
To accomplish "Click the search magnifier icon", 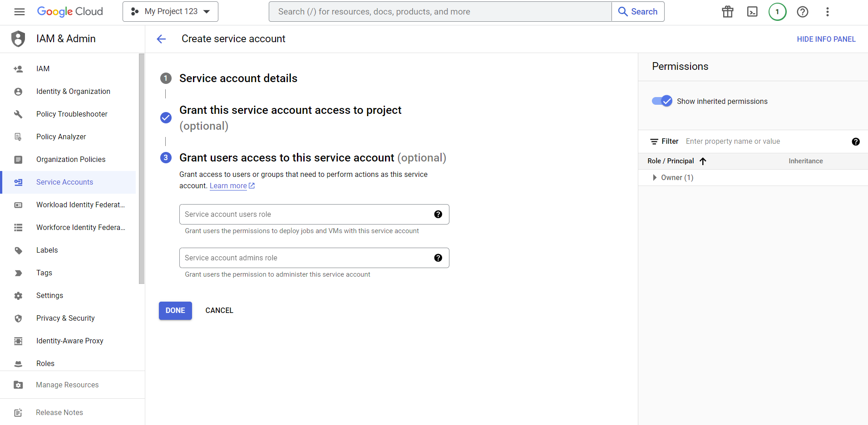I will 623,12.
